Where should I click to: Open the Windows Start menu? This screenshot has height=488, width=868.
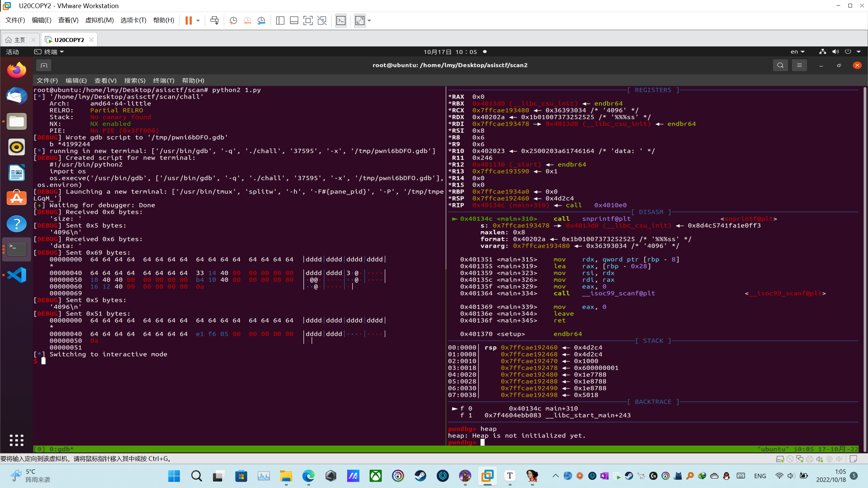pyautogui.click(x=174, y=476)
